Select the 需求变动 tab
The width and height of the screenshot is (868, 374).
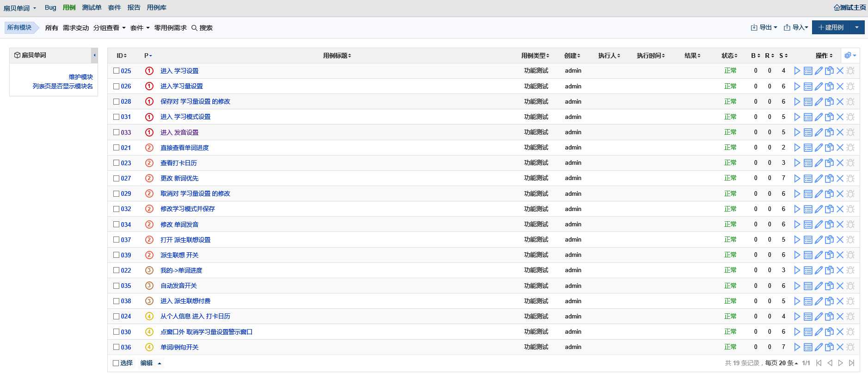point(76,28)
